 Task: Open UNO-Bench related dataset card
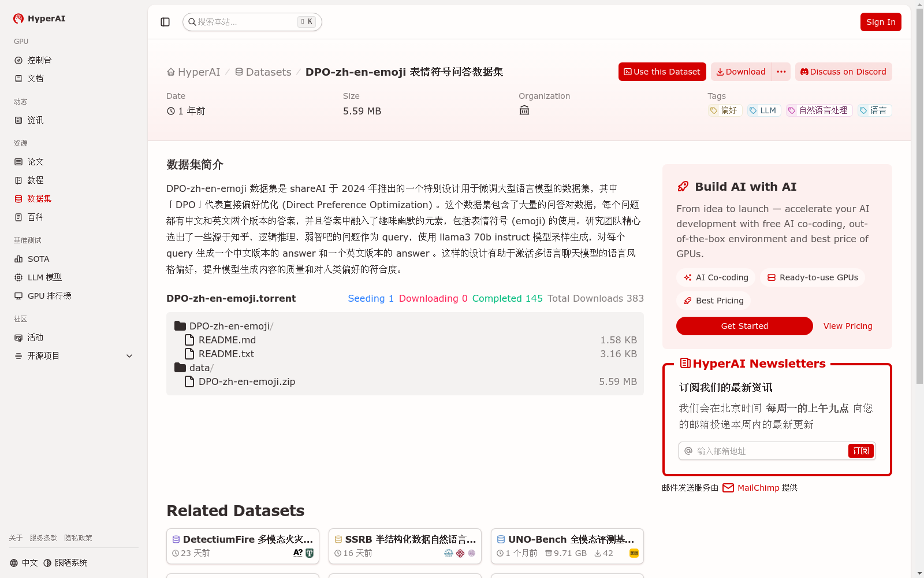(x=567, y=546)
